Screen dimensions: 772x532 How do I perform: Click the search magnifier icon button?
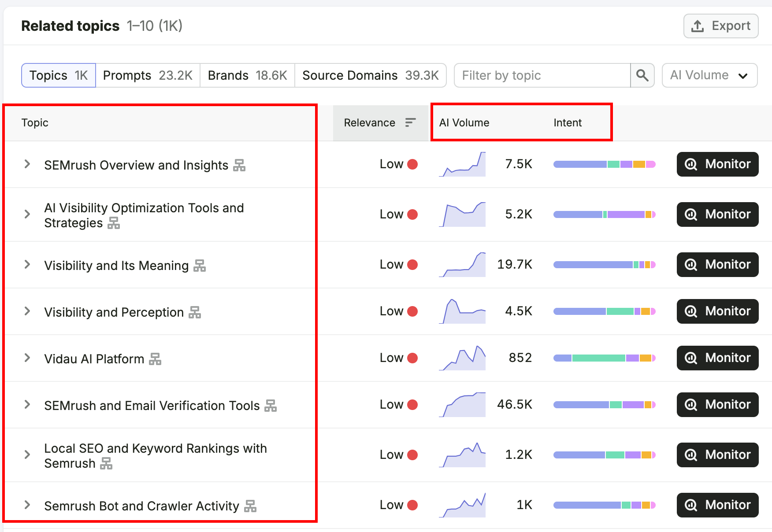pos(642,75)
